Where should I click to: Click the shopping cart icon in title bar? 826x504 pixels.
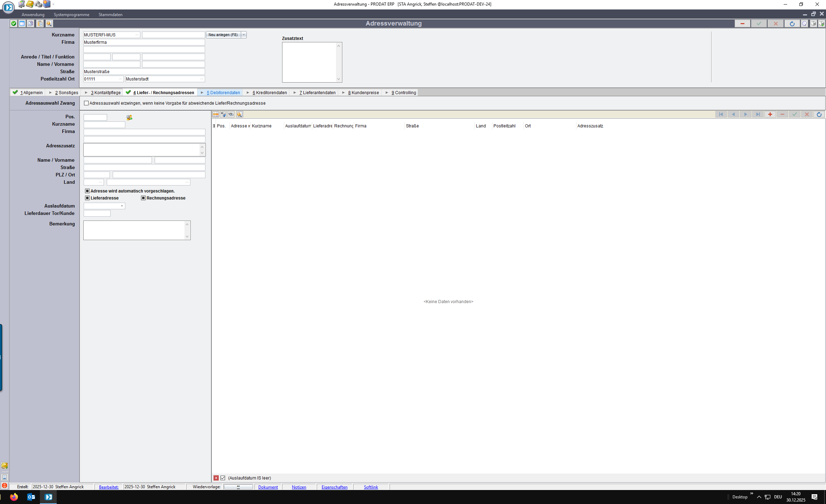pyautogui.click(x=22, y=4)
